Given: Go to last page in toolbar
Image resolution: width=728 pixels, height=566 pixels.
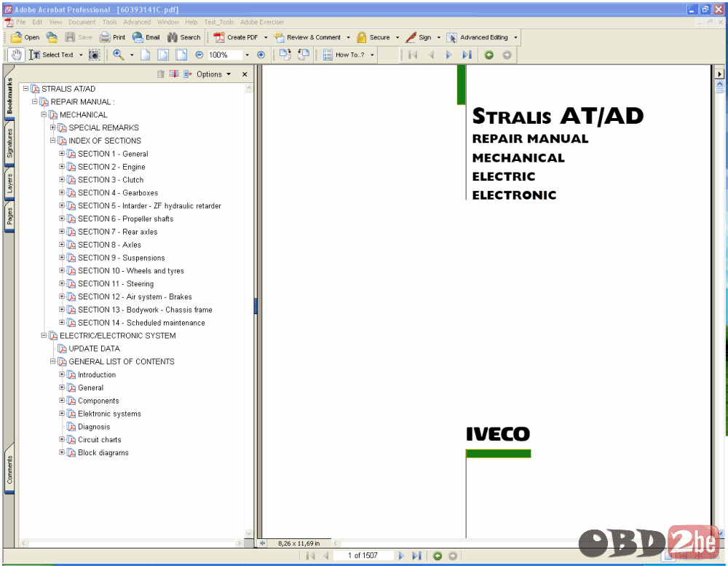Looking at the screenshot, I should coord(467,55).
